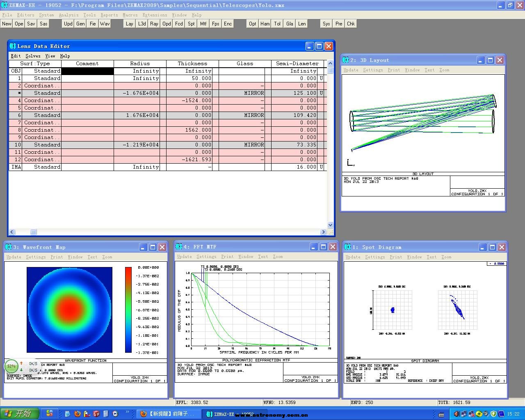Image resolution: width=525 pixels, height=420 pixels.
Task: Click the Chk toolbar button
Action: (x=351, y=24)
